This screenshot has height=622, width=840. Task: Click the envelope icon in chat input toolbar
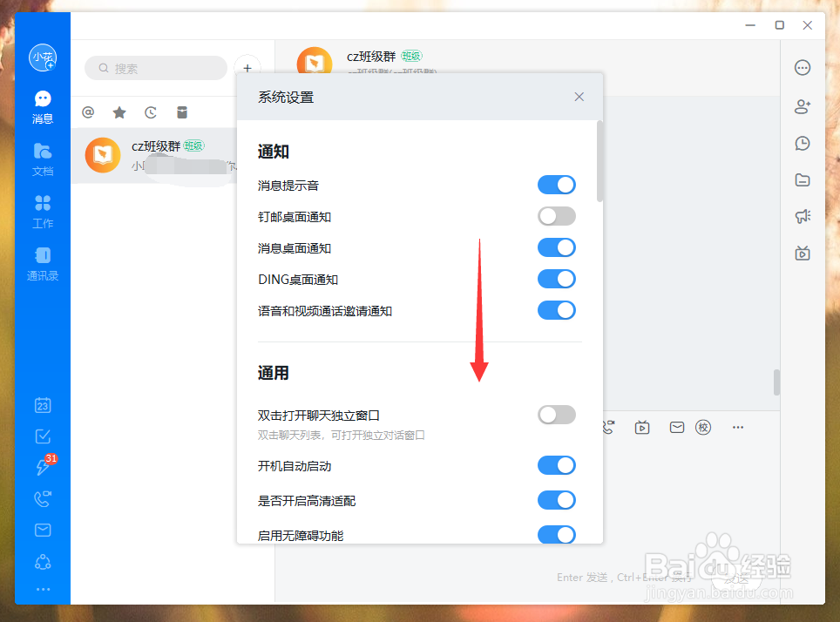677,427
